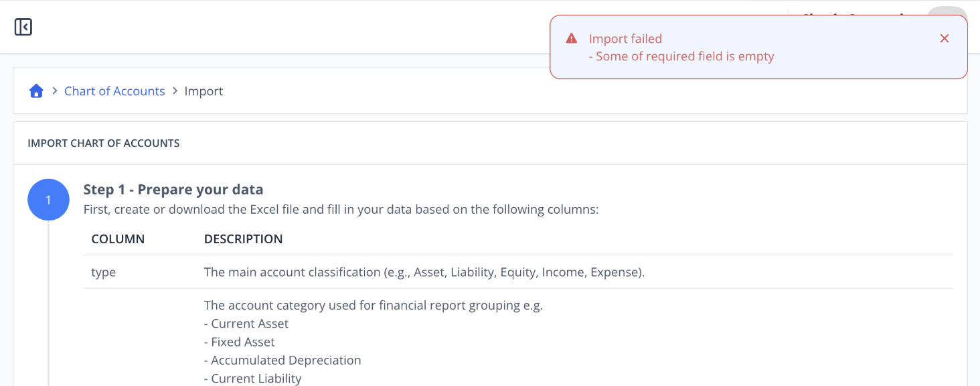Click the red warning triangle icon
980x386 pixels.
[572, 38]
